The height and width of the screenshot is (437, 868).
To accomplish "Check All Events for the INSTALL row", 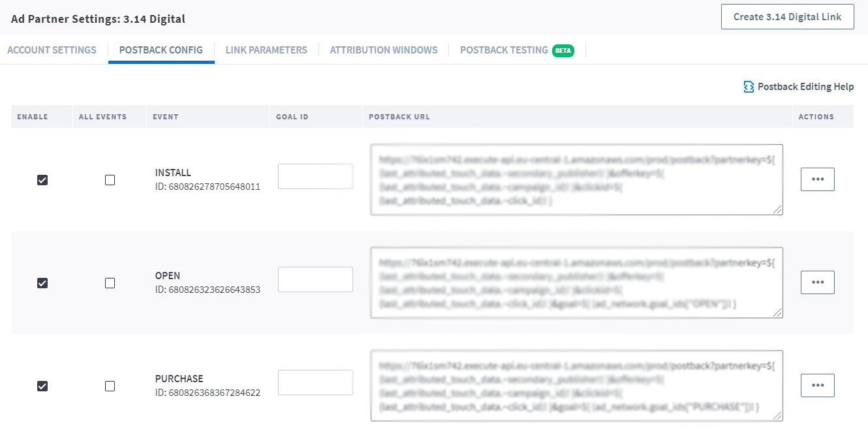I will pyautogui.click(x=110, y=179).
